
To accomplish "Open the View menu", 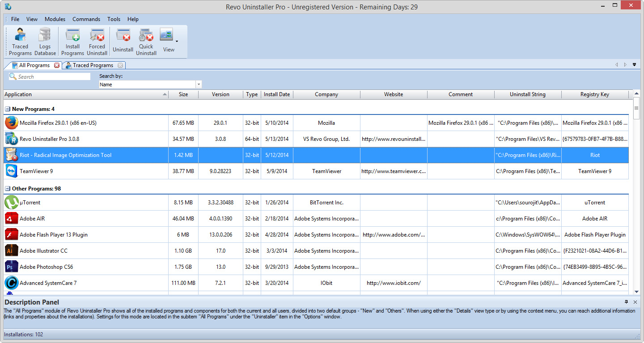I will (x=32, y=19).
